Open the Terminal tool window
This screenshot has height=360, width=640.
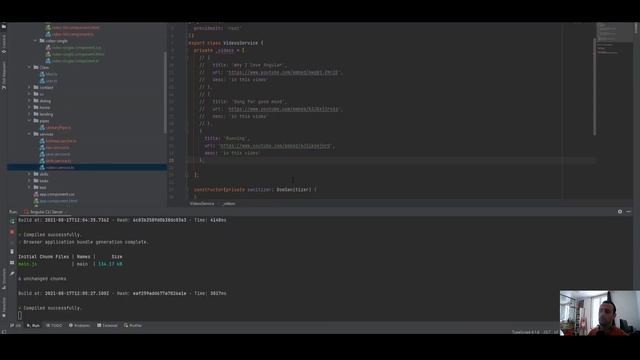pos(107,325)
